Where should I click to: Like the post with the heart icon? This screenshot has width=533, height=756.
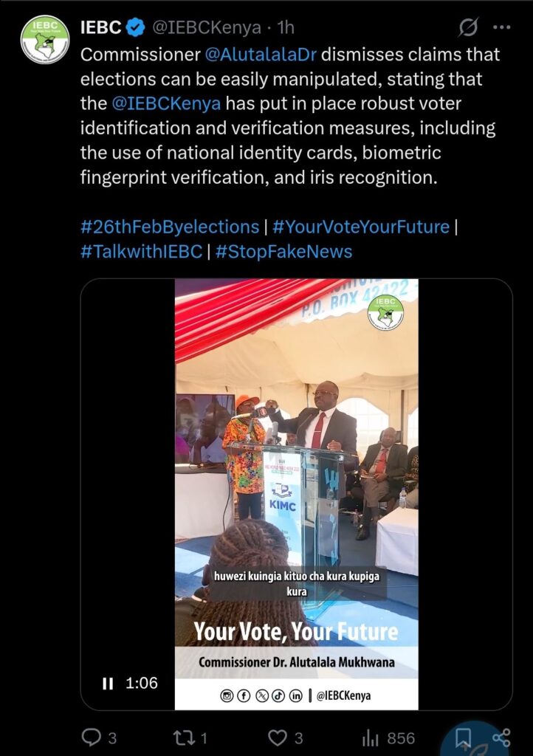[277, 738]
